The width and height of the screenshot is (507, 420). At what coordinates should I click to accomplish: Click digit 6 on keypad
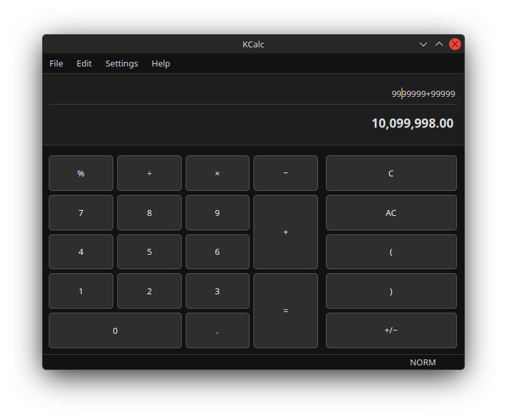tap(217, 252)
